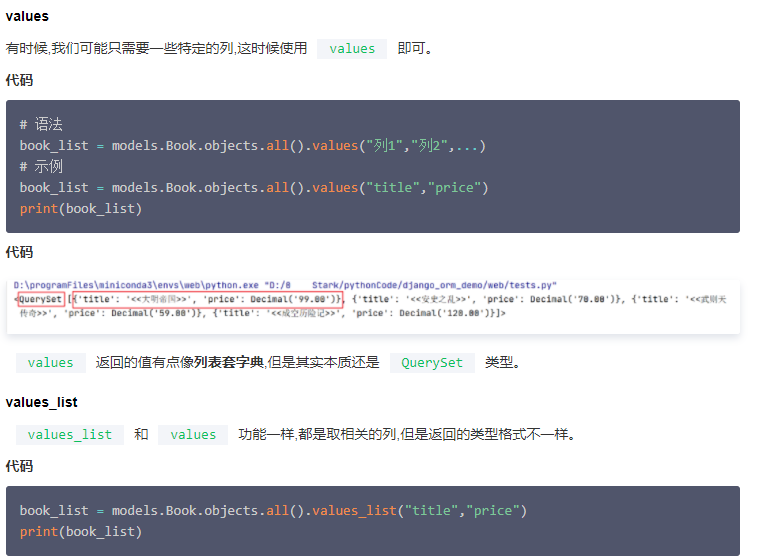Click the 'values_list' inline code tag
761x559 pixels.
(x=70, y=435)
